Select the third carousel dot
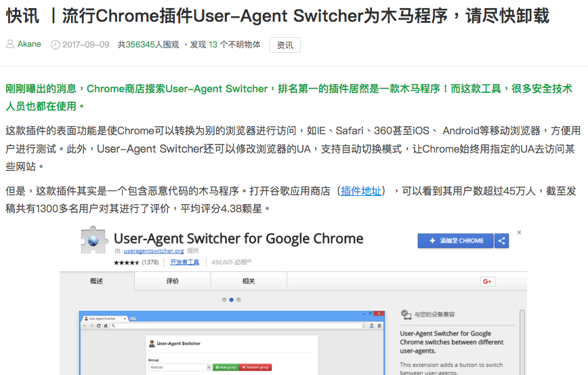 (238, 300)
